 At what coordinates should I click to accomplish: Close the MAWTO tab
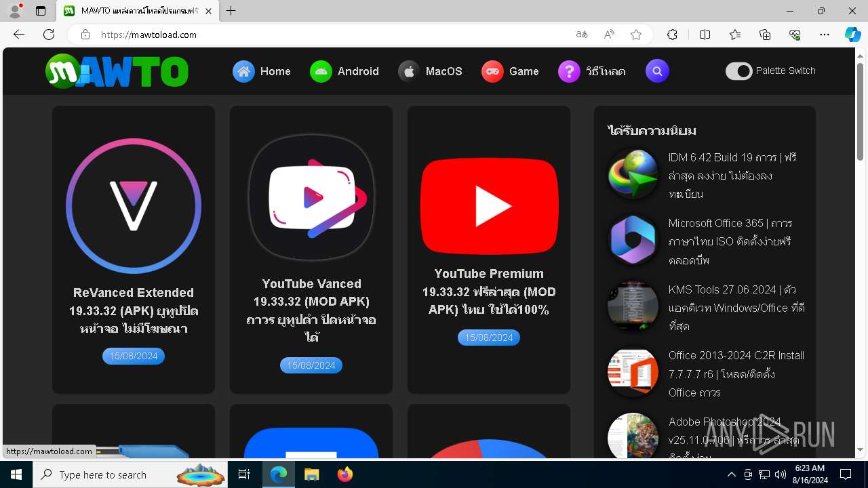click(x=209, y=11)
